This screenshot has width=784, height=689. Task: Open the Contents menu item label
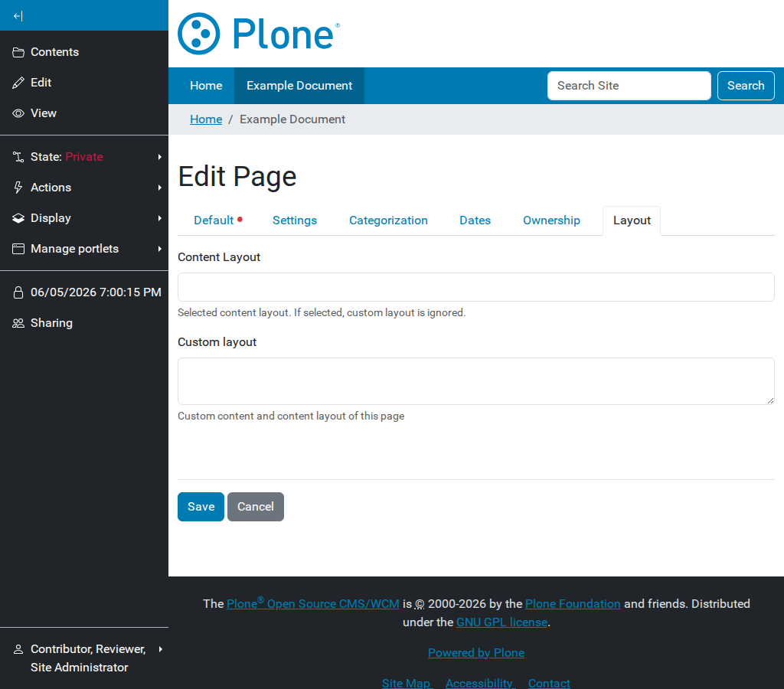click(x=54, y=52)
